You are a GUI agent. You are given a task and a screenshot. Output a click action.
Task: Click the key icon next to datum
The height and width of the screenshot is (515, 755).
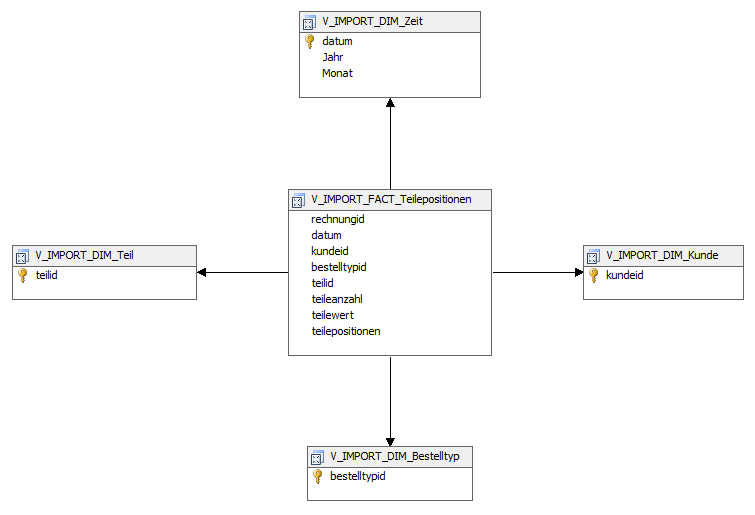coord(309,42)
